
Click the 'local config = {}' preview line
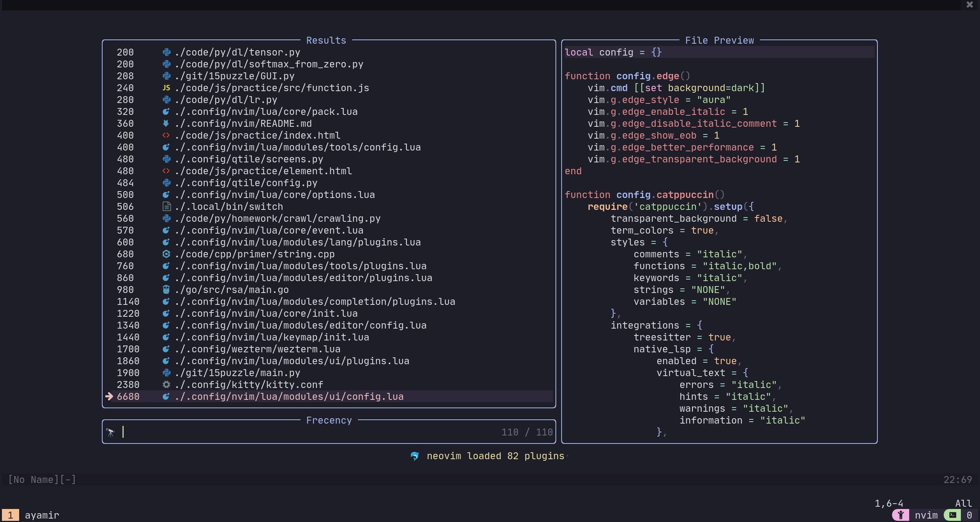[x=613, y=52]
